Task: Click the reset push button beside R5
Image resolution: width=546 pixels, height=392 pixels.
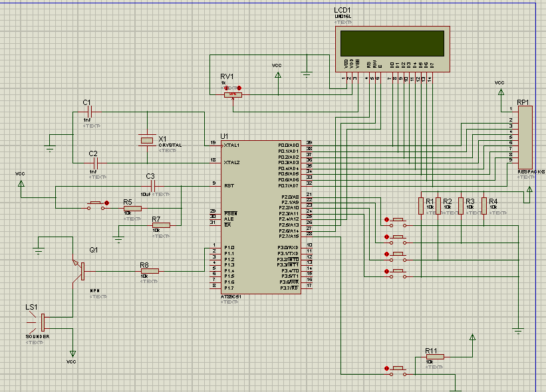Action: (96, 205)
